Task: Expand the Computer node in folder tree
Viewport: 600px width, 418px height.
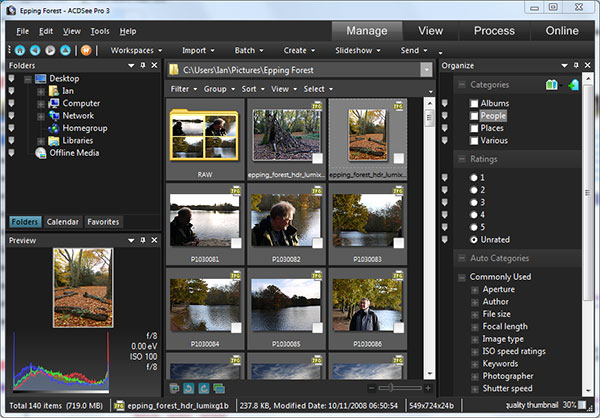Action: 41,103
